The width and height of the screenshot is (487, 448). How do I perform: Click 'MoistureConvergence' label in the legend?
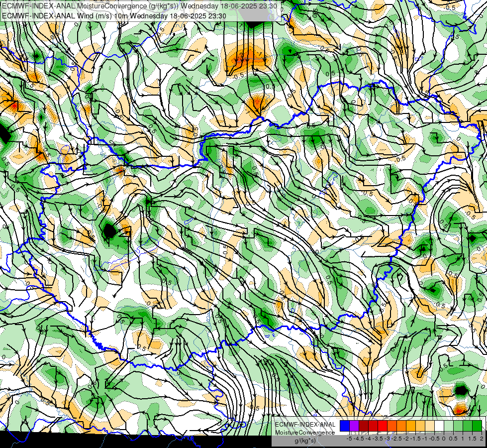pos(305,433)
